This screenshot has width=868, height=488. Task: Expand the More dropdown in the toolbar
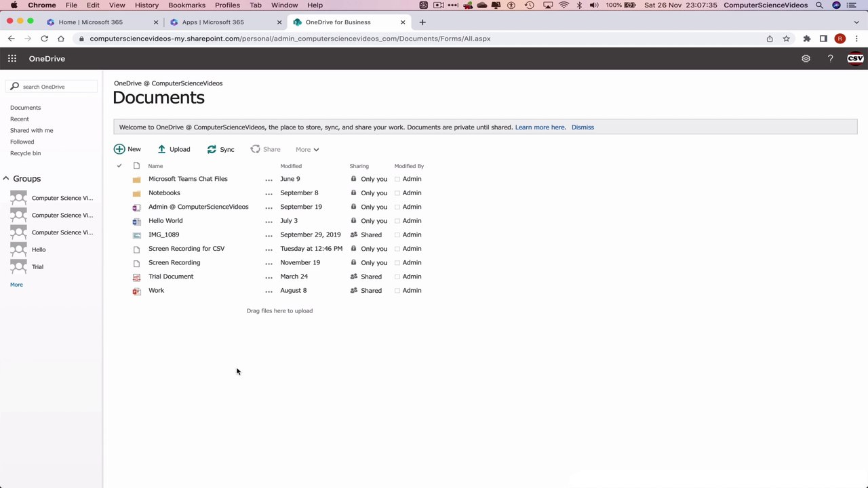click(x=307, y=150)
